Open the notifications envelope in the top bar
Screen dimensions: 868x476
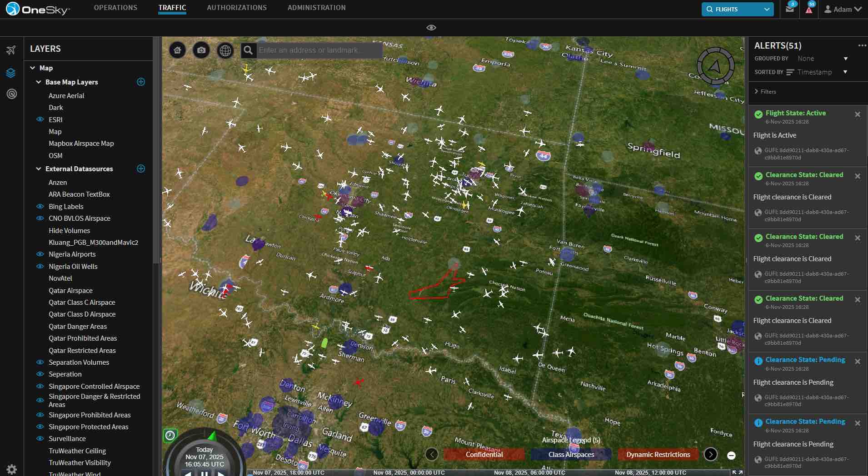pos(789,9)
